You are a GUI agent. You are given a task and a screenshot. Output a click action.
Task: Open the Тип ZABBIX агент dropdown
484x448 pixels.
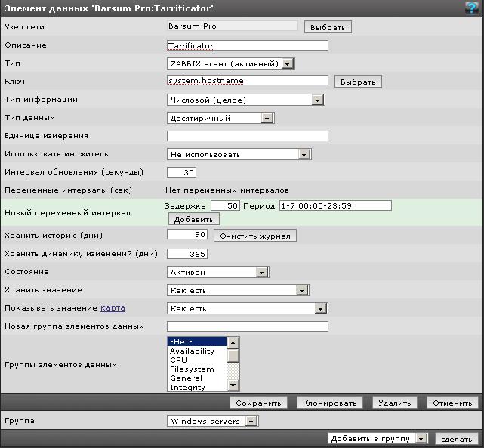point(230,63)
